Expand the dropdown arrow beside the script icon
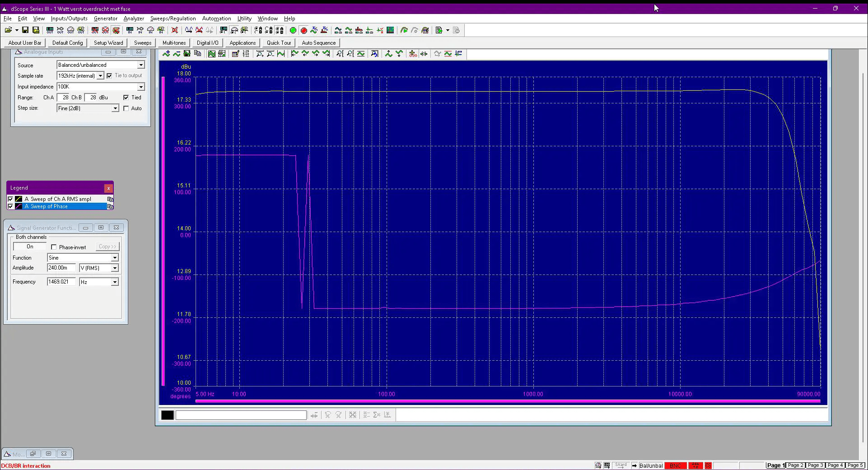 [448, 30]
